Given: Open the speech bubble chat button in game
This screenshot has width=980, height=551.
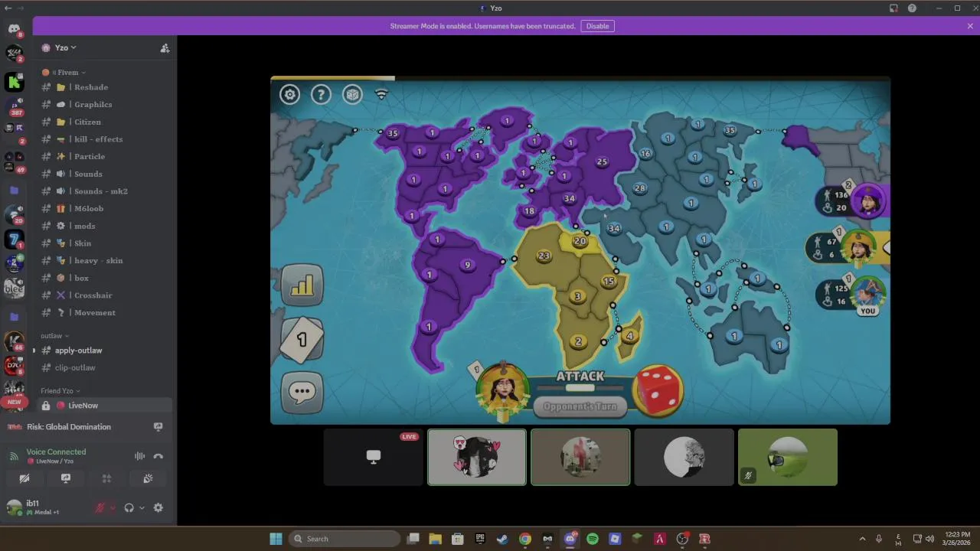Looking at the screenshot, I should (302, 392).
